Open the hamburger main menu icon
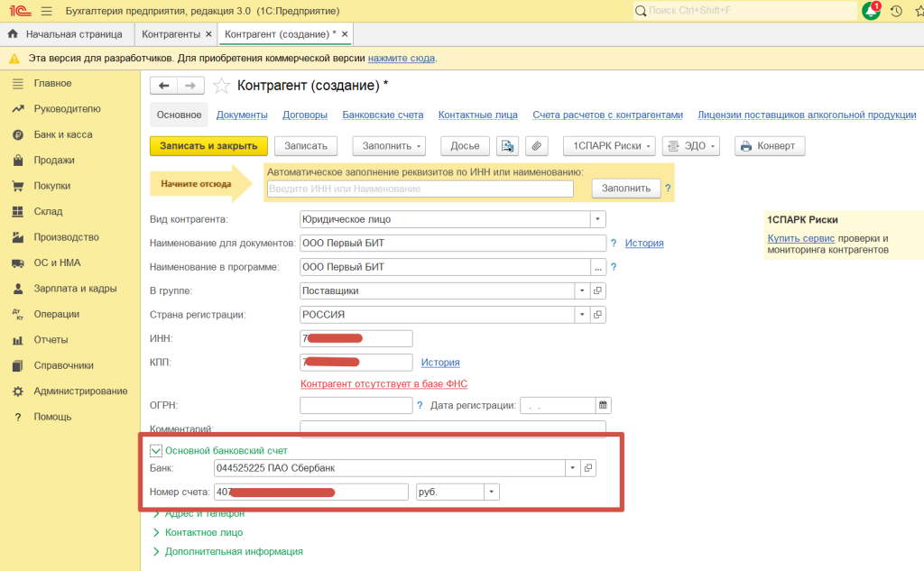 point(46,11)
